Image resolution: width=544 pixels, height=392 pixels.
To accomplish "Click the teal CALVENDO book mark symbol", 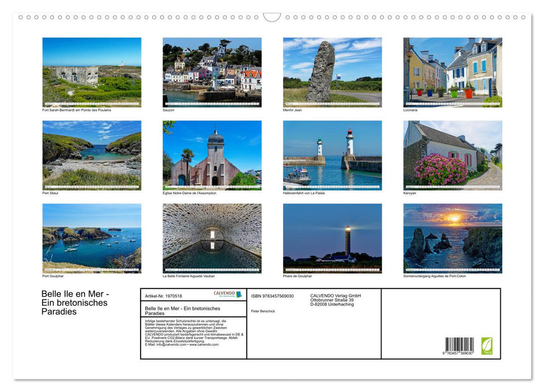I will [239, 295].
